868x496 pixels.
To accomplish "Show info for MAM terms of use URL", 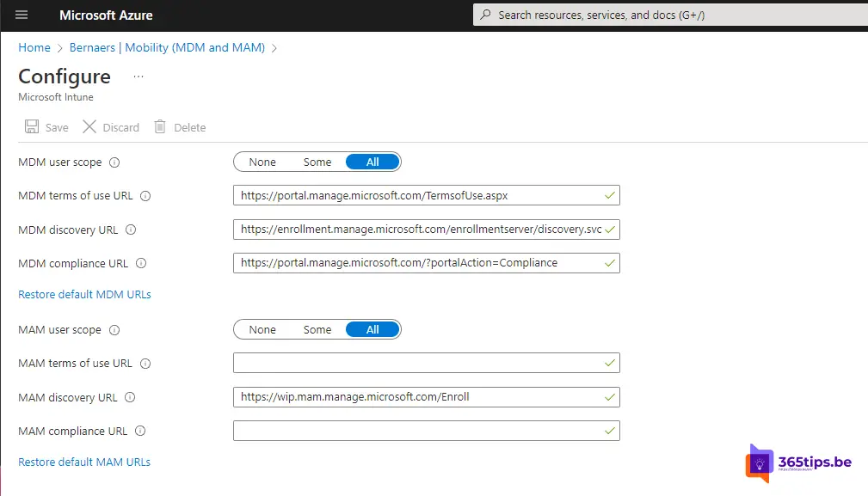I will click(145, 364).
